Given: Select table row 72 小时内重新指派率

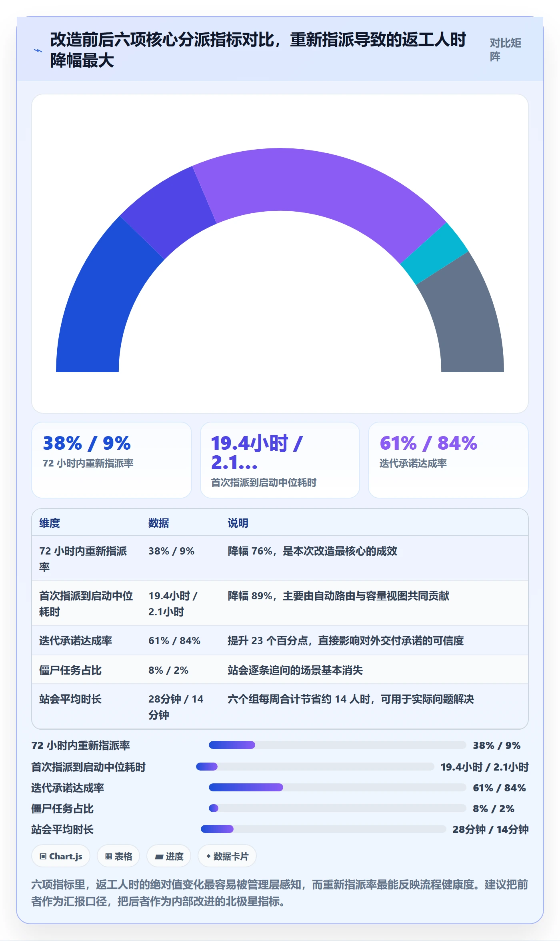Looking at the screenshot, I should (x=280, y=559).
